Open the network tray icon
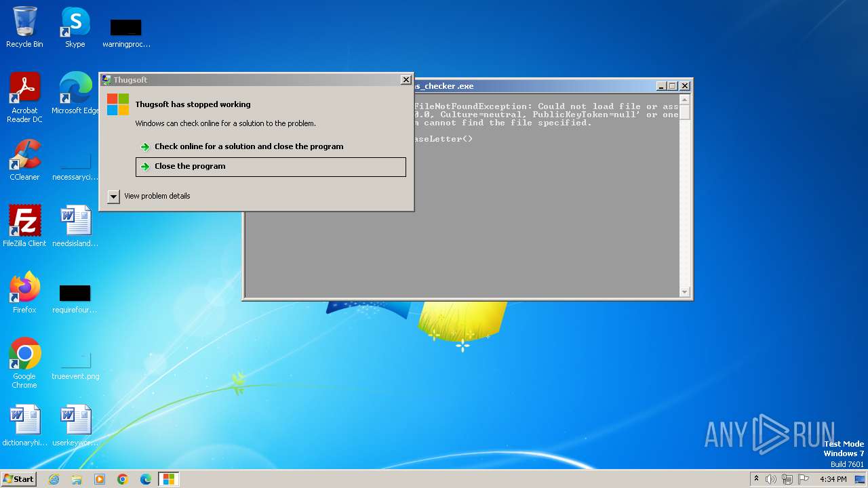This screenshot has width=868, height=488. pos(787,479)
